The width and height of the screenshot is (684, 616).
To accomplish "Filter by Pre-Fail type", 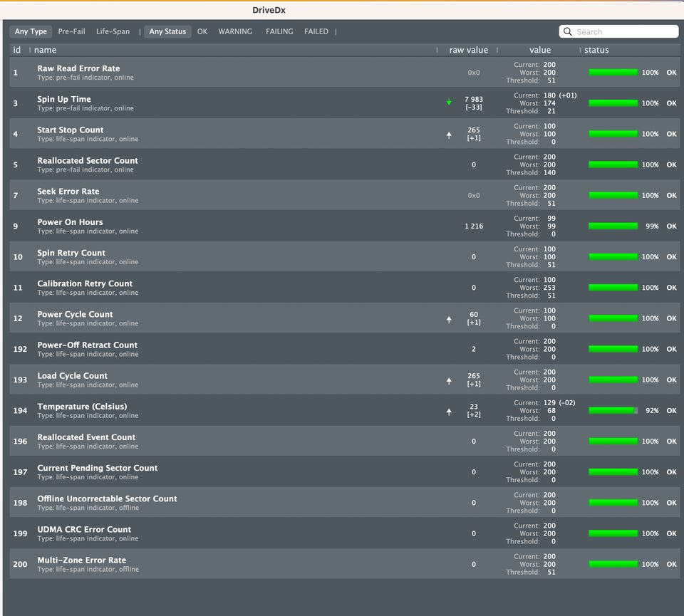I will pos(71,31).
